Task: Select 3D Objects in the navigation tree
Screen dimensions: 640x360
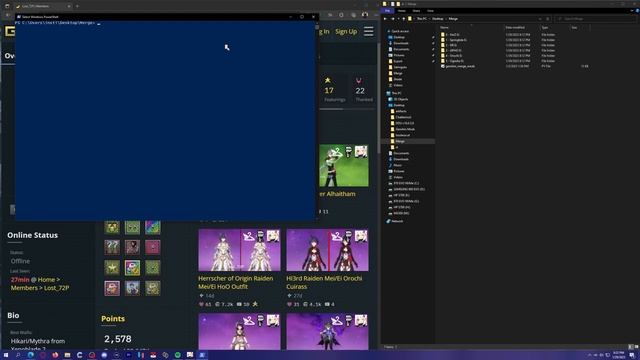Action: point(400,99)
